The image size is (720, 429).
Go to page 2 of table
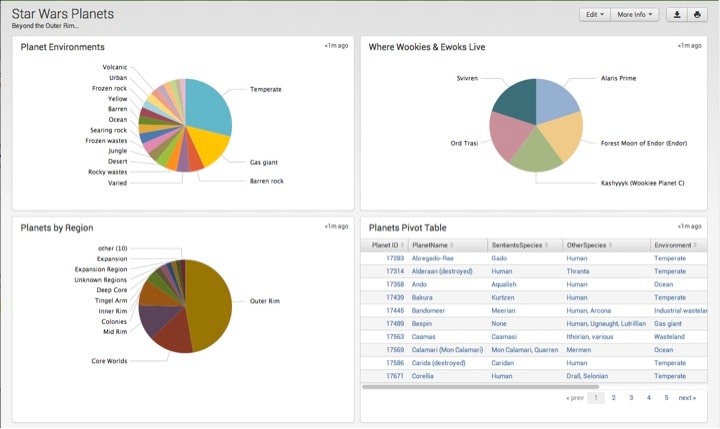point(613,398)
